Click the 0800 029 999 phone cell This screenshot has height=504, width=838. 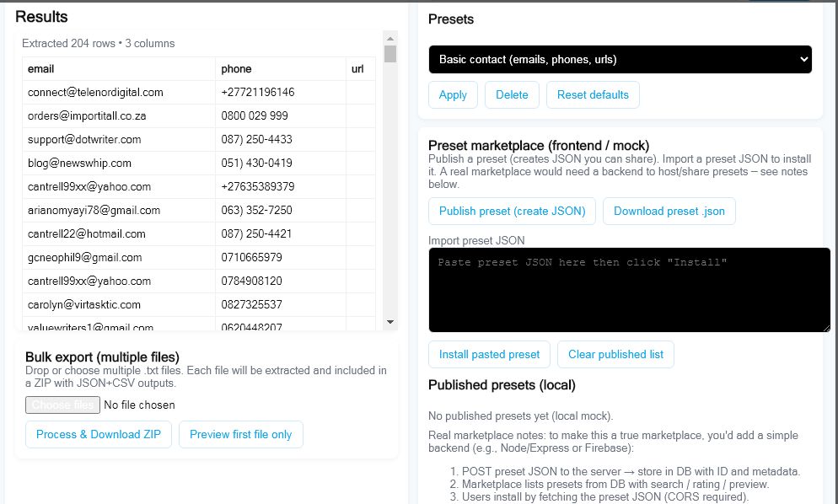[x=255, y=116]
